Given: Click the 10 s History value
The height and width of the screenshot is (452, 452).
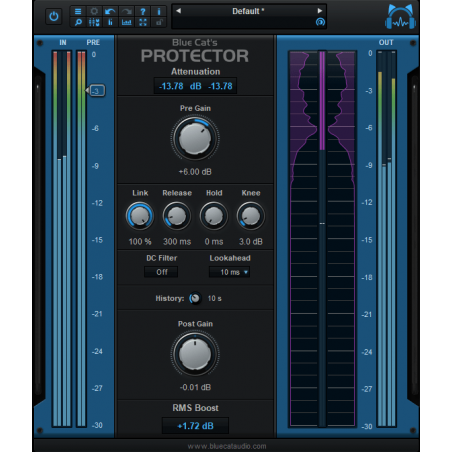Looking at the screenshot, I should point(214,298).
